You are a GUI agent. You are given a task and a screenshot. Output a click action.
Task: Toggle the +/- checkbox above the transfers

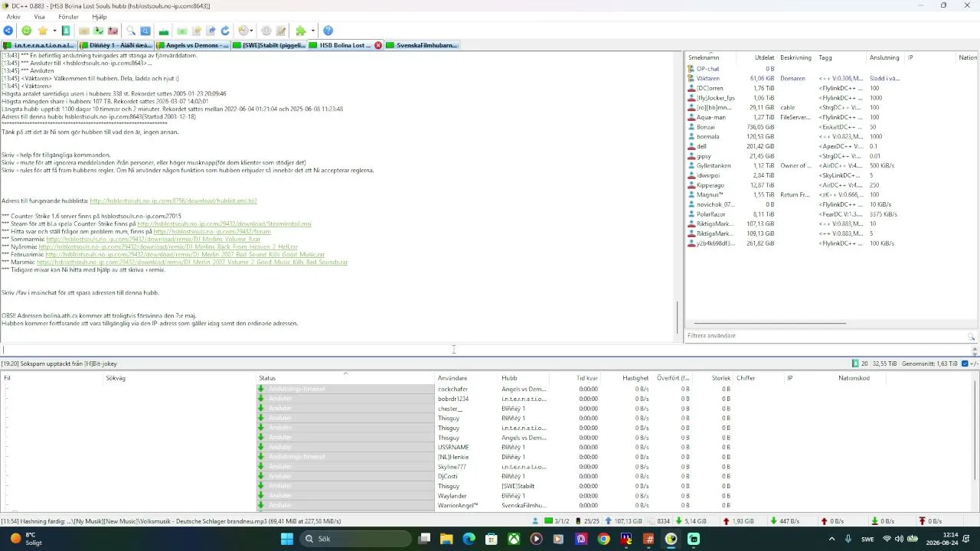pyautogui.click(x=965, y=364)
